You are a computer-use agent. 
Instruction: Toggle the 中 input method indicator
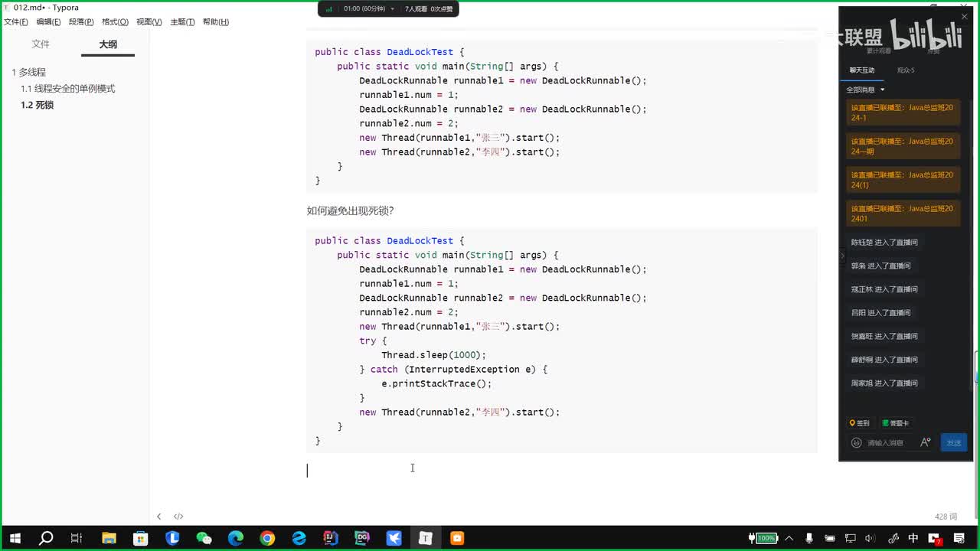click(913, 538)
